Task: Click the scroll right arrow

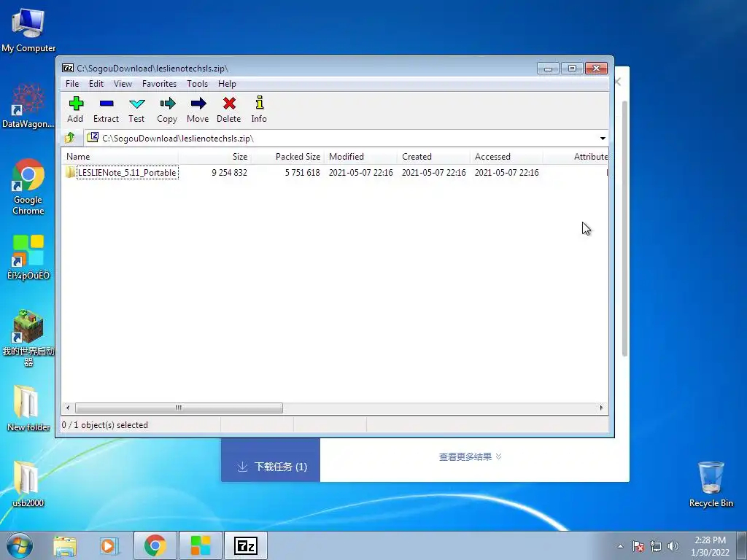Action: click(601, 408)
